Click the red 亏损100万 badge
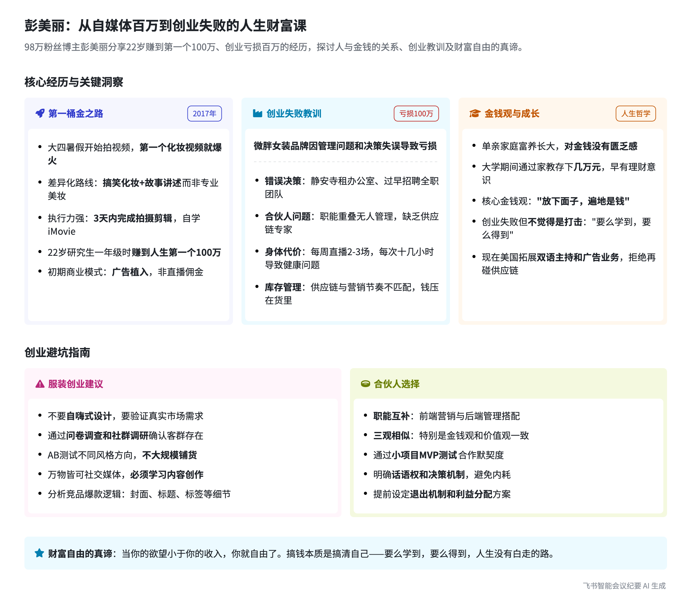700x605 pixels. pyautogui.click(x=416, y=114)
